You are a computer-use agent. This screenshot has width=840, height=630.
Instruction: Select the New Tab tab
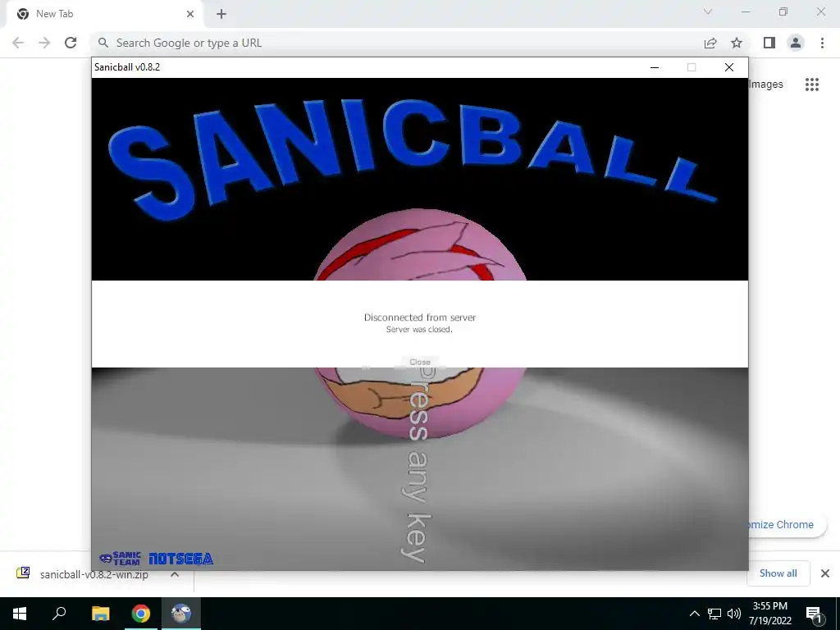pos(104,14)
